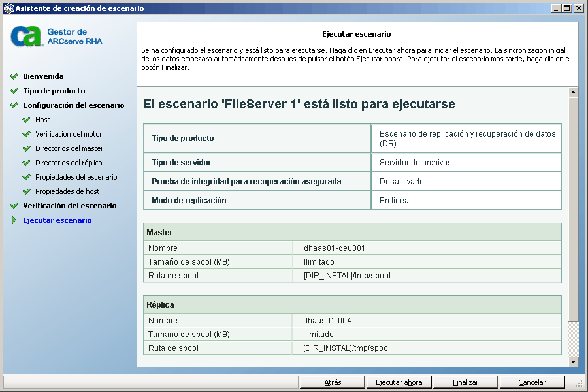The height and width of the screenshot is (392, 588).
Task: Click the checkmark icon next to Host
Action: 26,120
